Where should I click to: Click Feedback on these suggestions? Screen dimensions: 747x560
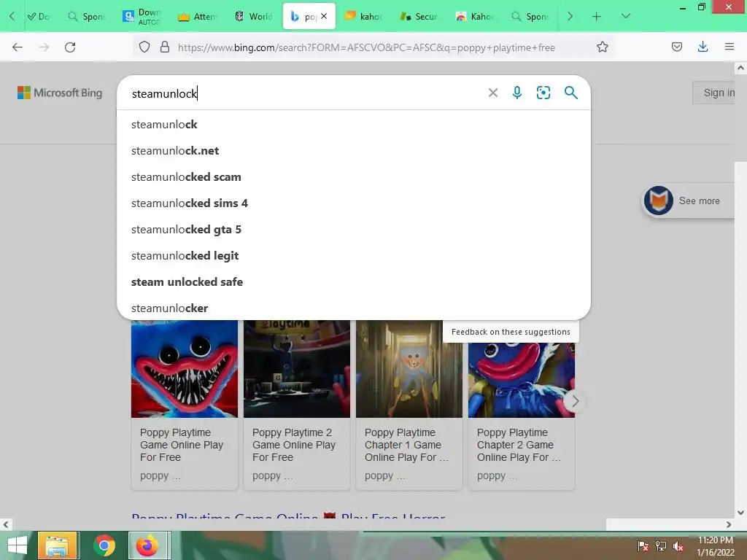tap(511, 332)
